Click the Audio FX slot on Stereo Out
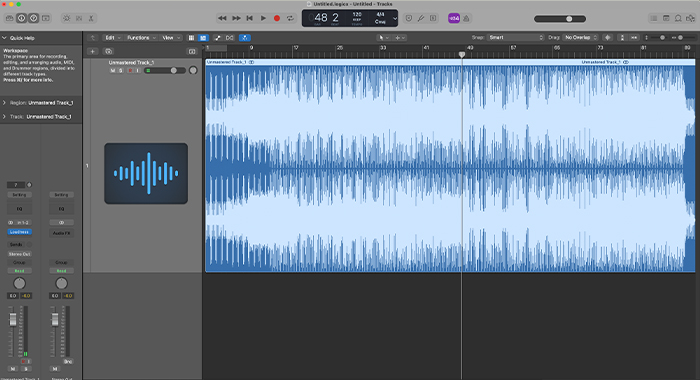Image resolution: width=700 pixels, height=380 pixels. click(x=61, y=233)
